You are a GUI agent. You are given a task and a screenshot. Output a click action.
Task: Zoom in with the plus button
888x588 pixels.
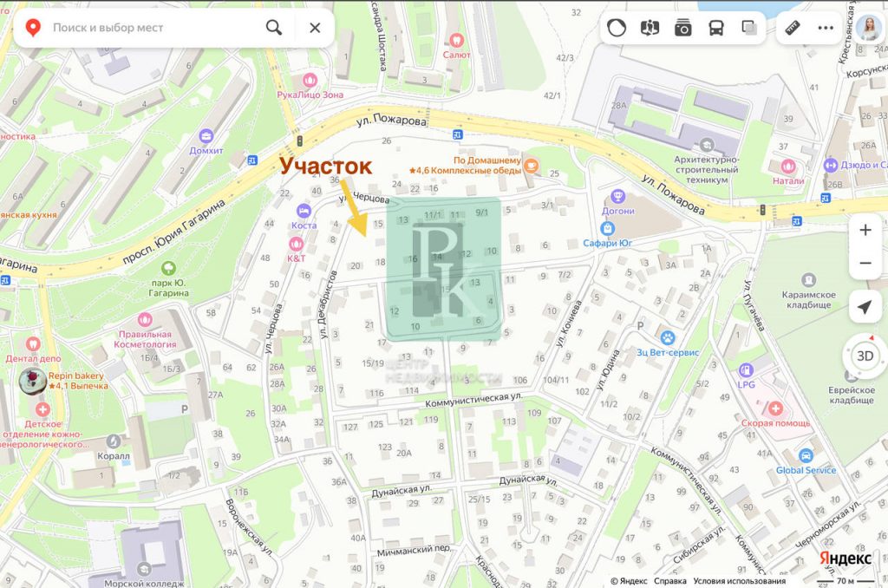point(865,230)
